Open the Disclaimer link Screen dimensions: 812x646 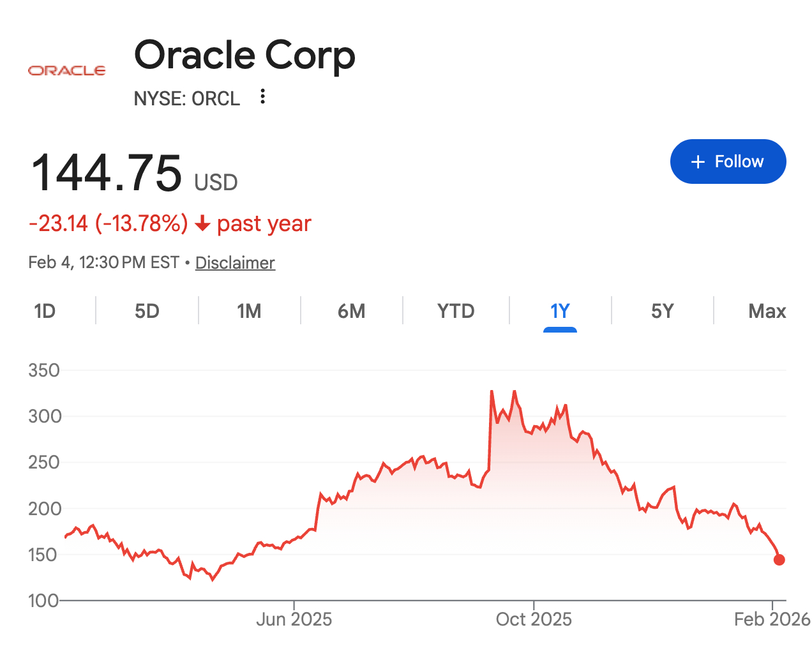click(x=235, y=262)
